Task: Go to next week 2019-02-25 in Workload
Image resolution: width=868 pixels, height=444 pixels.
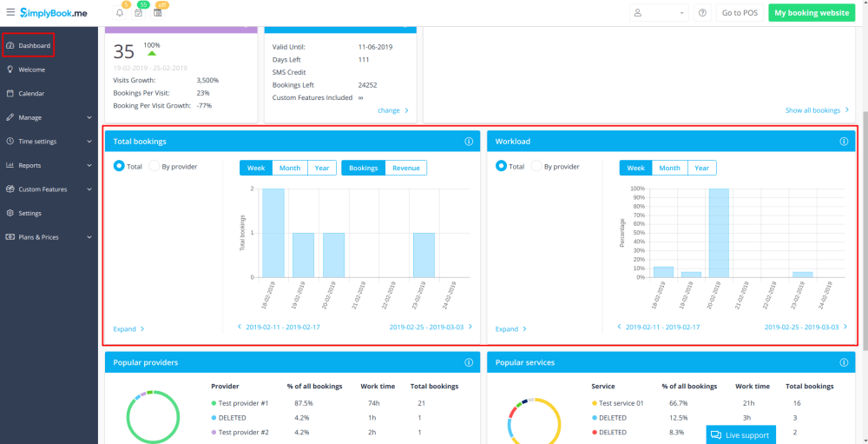Action: click(x=806, y=327)
